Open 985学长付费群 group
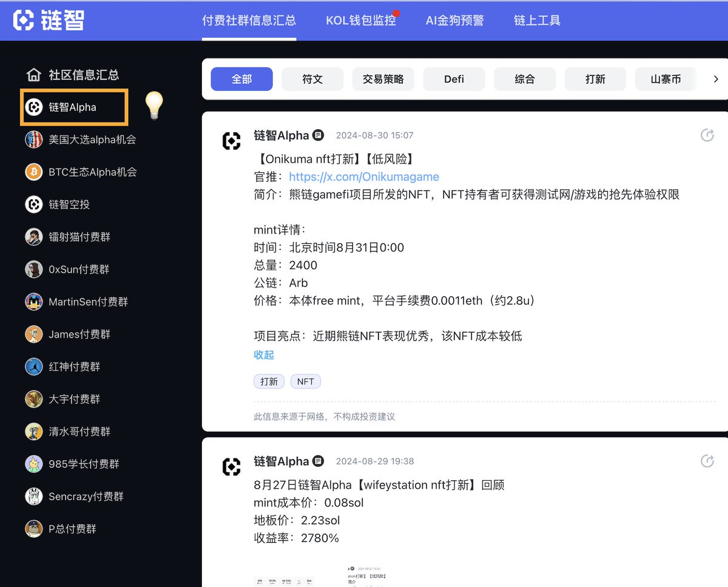728x587 pixels. pyautogui.click(x=84, y=464)
